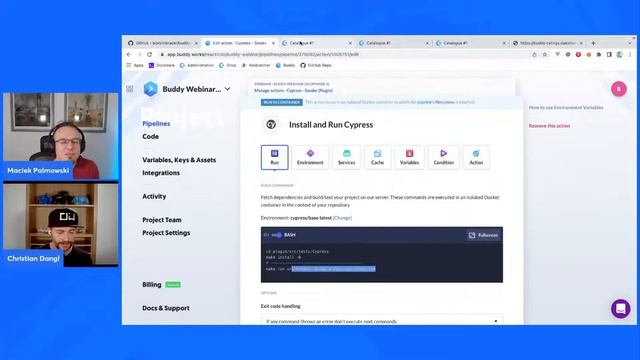The height and width of the screenshot is (360, 640).
Task: Click Christian Dangl's webcam video
Action: [60, 224]
